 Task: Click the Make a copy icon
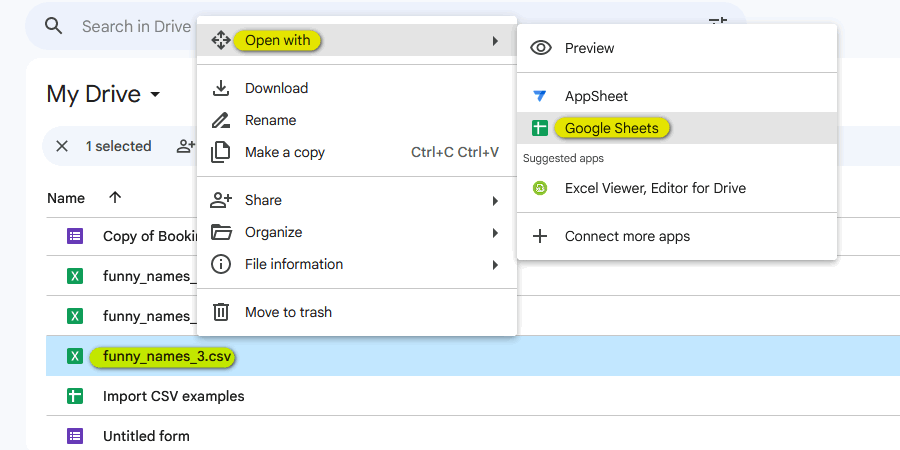[220, 153]
